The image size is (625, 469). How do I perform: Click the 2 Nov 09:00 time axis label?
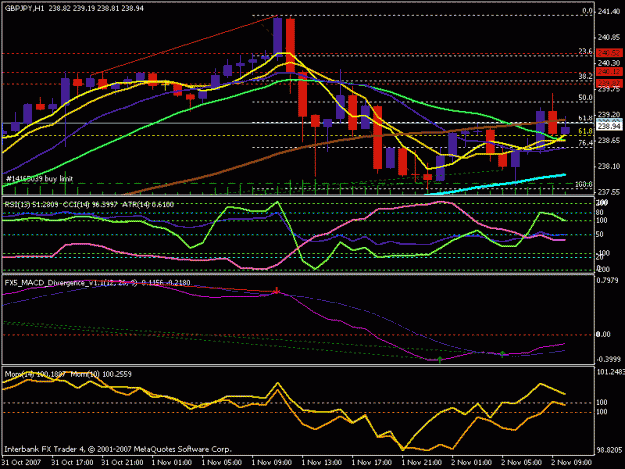pos(572,463)
